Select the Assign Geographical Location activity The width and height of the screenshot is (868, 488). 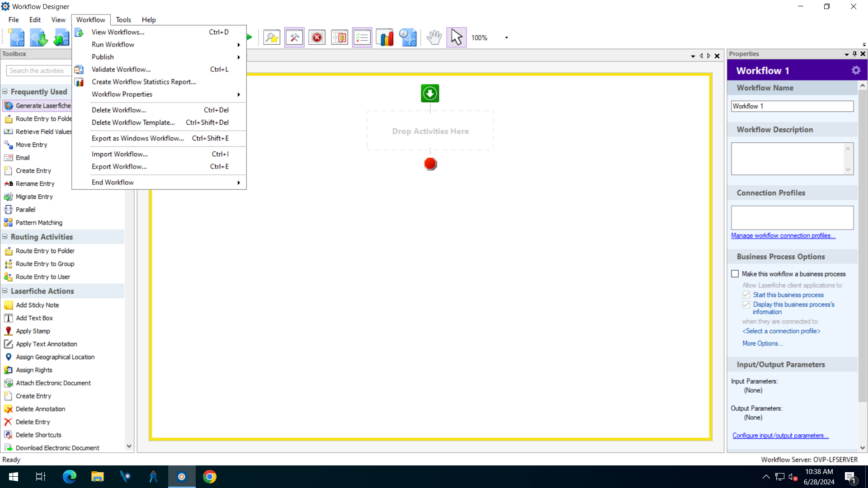(x=55, y=357)
